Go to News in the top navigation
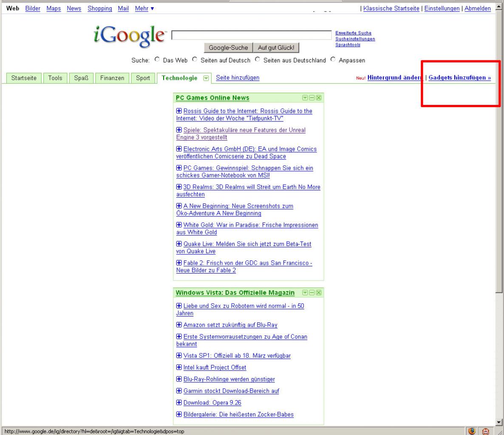This screenshot has width=504, height=435. point(74,8)
